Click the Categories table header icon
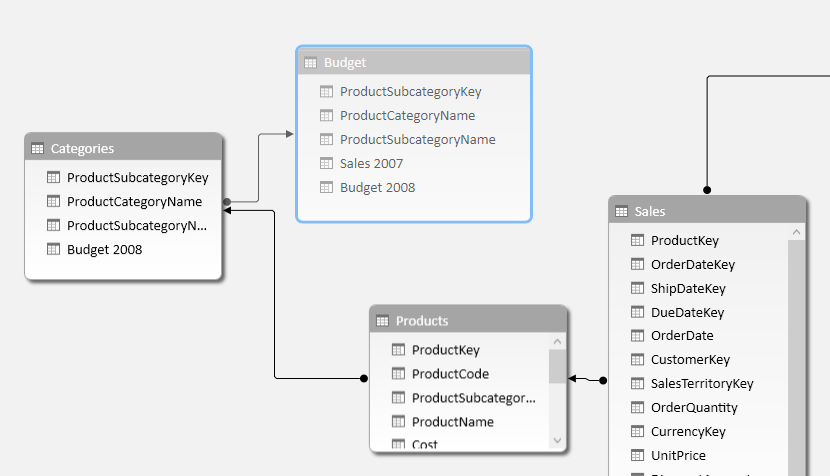 pyautogui.click(x=37, y=149)
